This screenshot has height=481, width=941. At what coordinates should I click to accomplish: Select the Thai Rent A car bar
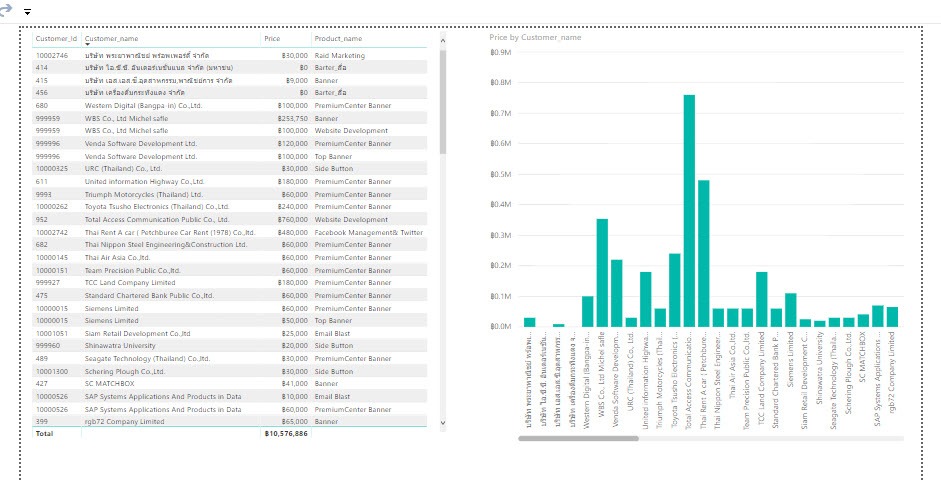[x=704, y=253]
